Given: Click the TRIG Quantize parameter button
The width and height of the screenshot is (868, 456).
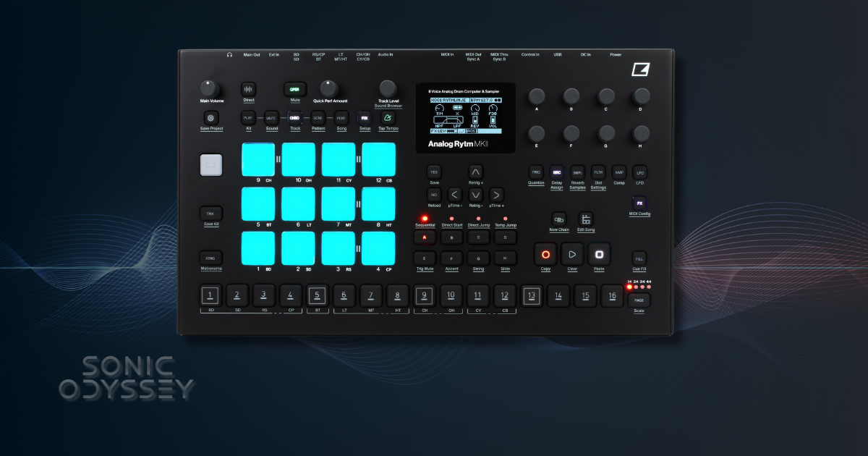Looking at the screenshot, I should coord(536,172).
